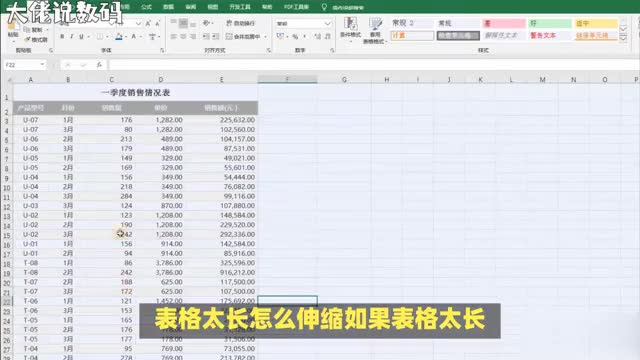
Task: Toggle the wrap text (自动换行) option
Action: coord(241,23)
